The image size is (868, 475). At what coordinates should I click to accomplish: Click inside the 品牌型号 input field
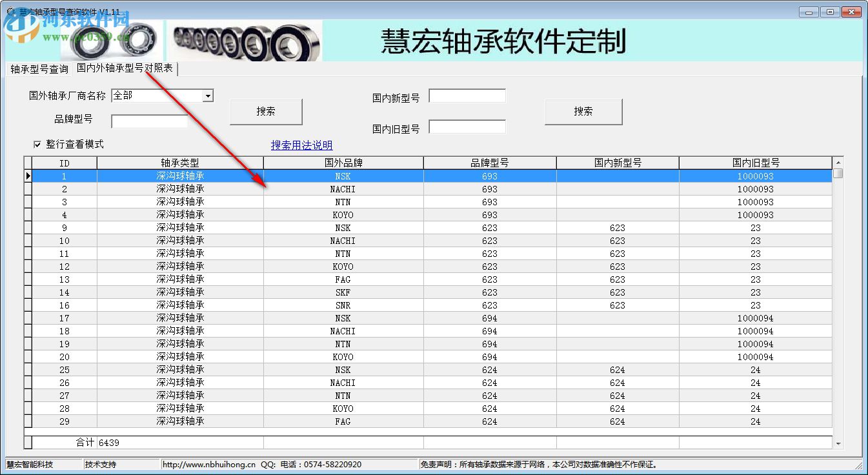click(148, 121)
